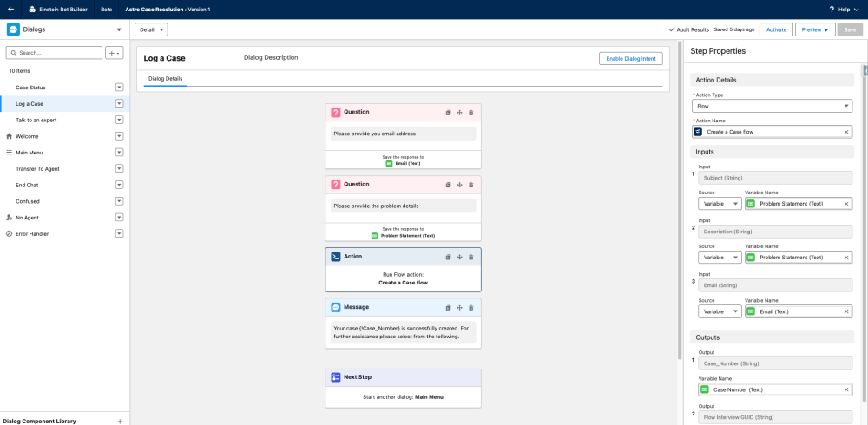Switch to the Dialog Details tab
The height and width of the screenshot is (425, 868).
[x=165, y=79]
